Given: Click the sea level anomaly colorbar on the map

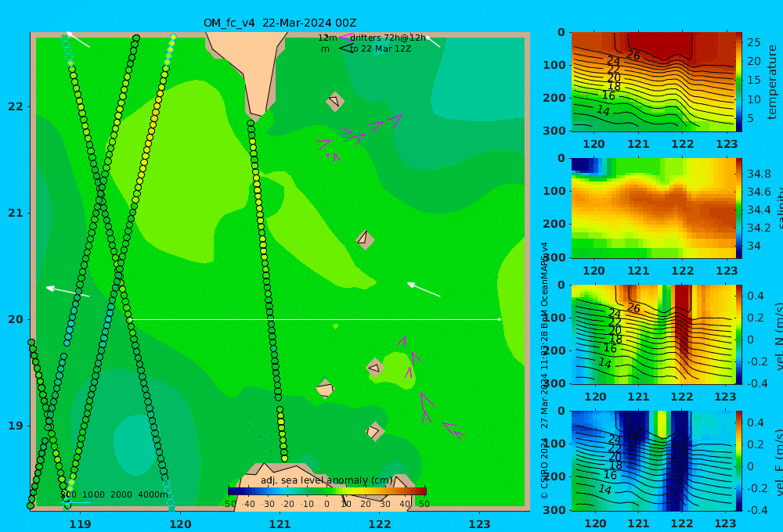Looking at the screenshot, I should coord(327,491).
